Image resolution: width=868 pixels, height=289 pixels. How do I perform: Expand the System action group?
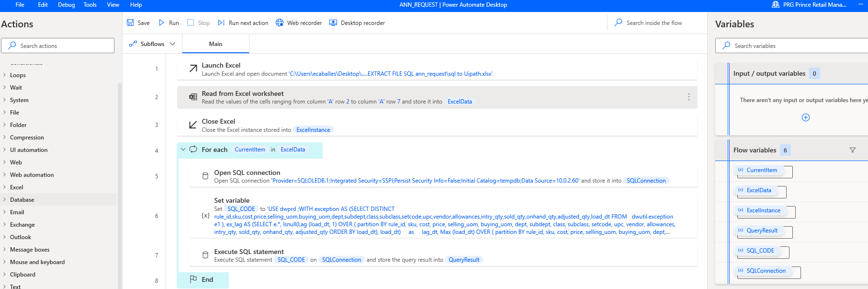4,100
